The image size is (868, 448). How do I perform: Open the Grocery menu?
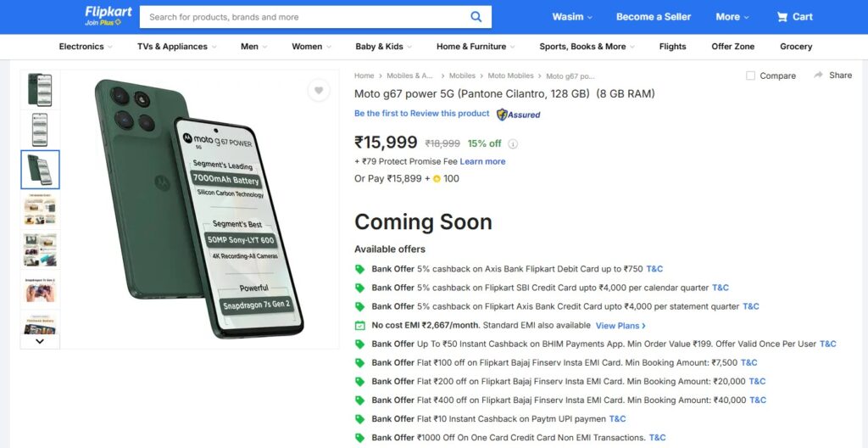[x=796, y=47]
